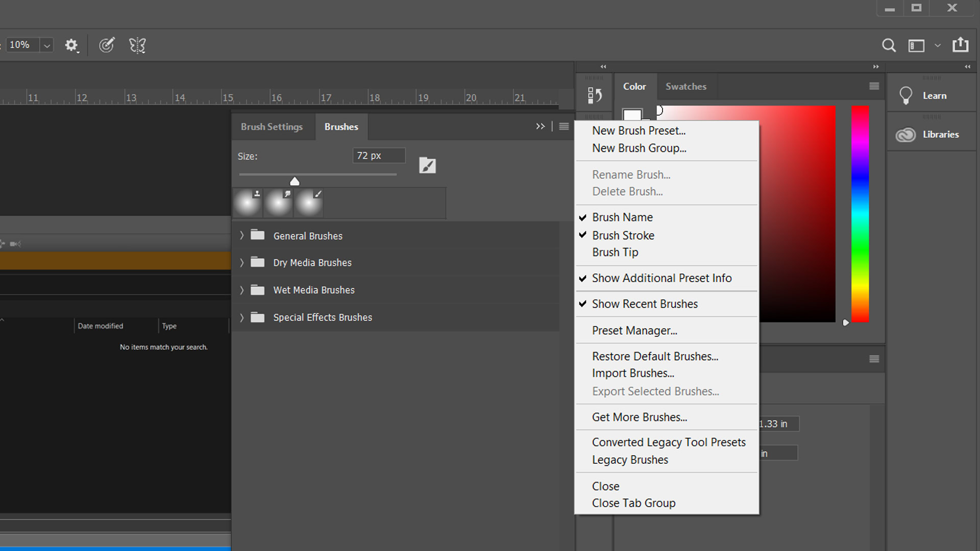Image resolution: width=980 pixels, height=551 pixels.
Task: Switch to the Brush Settings tab
Action: tap(272, 127)
